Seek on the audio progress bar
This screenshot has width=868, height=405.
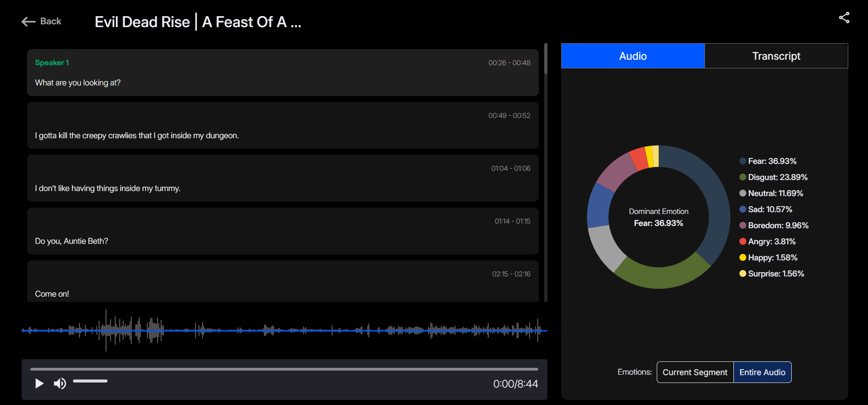click(x=284, y=369)
